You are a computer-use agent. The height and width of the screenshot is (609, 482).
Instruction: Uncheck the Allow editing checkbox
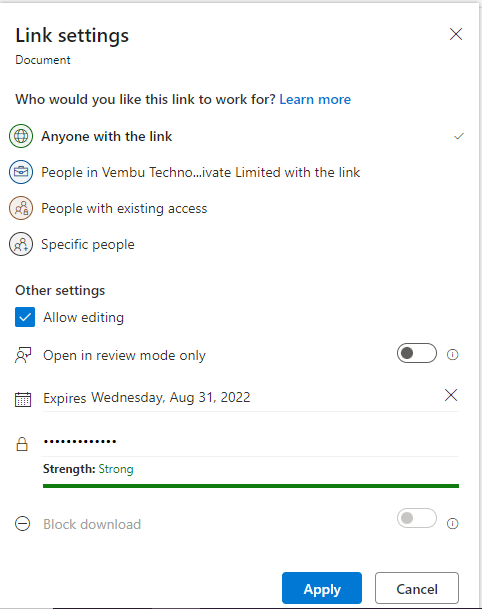coord(25,317)
